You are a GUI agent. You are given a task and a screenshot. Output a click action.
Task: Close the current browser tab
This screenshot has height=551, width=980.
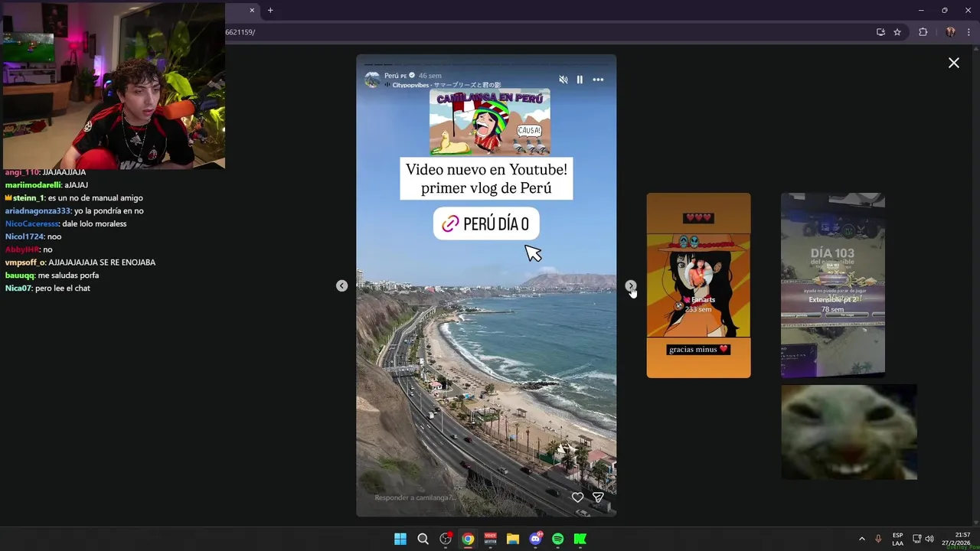tap(252, 10)
